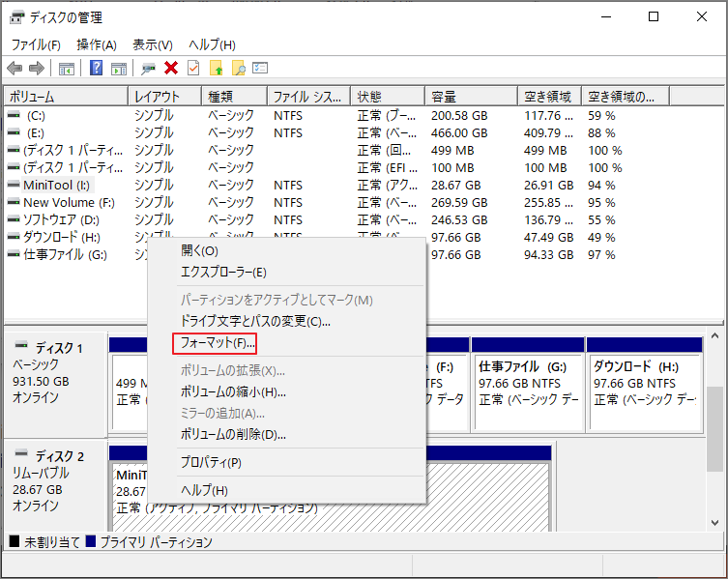Click the 931.50 GB disk 1 label

41,381
